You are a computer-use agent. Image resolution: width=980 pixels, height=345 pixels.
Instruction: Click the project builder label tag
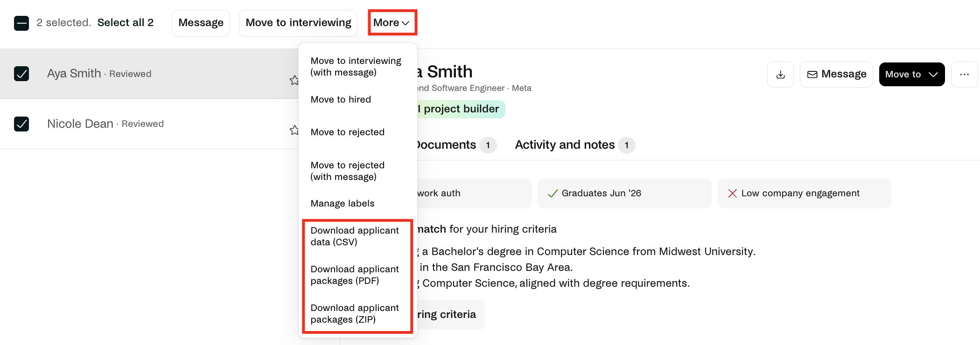pyautogui.click(x=461, y=109)
